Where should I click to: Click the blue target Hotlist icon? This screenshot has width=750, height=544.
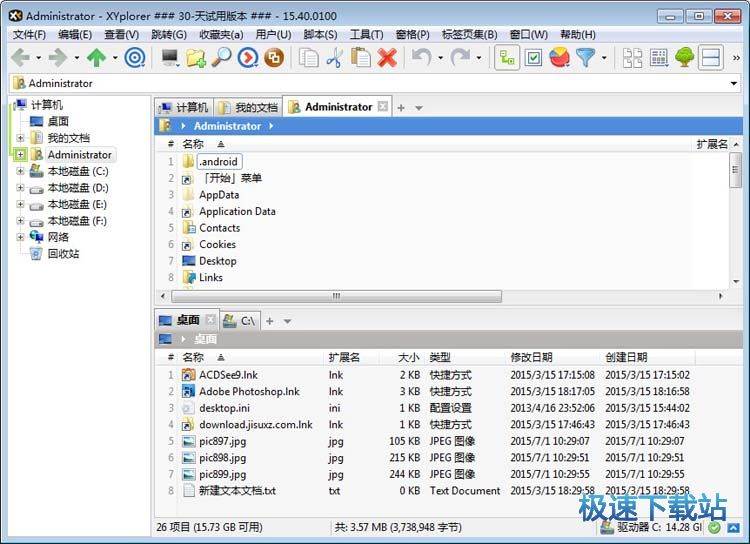pyautogui.click(x=134, y=58)
